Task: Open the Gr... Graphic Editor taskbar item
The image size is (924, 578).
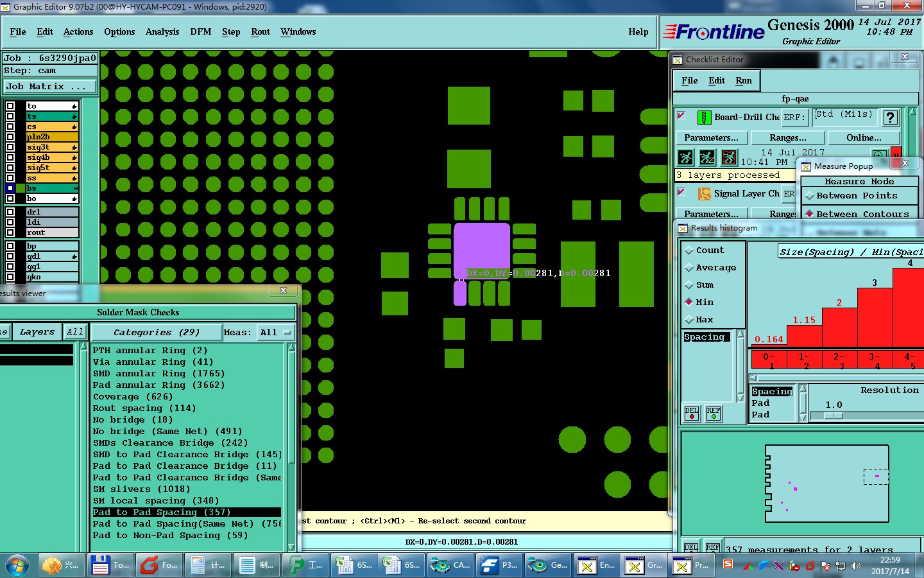Action: pyautogui.click(x=644, y=565)
